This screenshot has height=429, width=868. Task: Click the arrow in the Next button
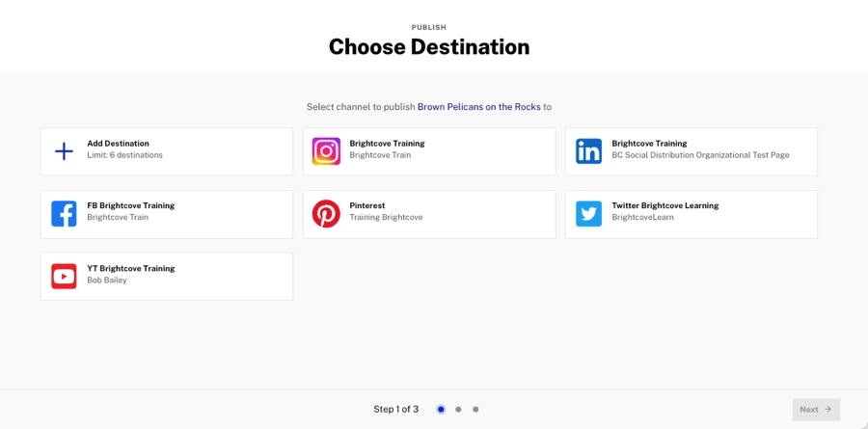tap(827, 410)
